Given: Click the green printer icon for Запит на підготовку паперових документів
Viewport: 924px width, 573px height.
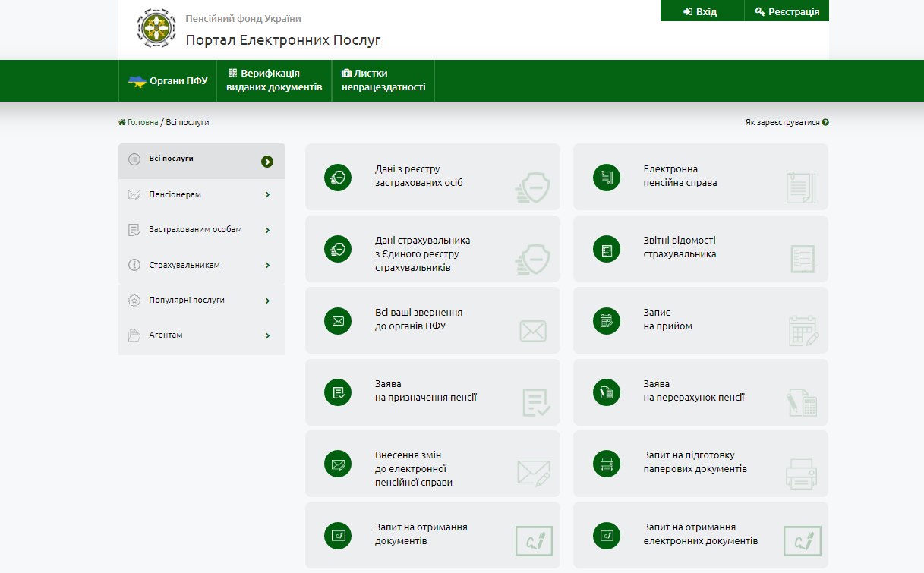Looking at the screenshot, I should click(x=607, y=464).
